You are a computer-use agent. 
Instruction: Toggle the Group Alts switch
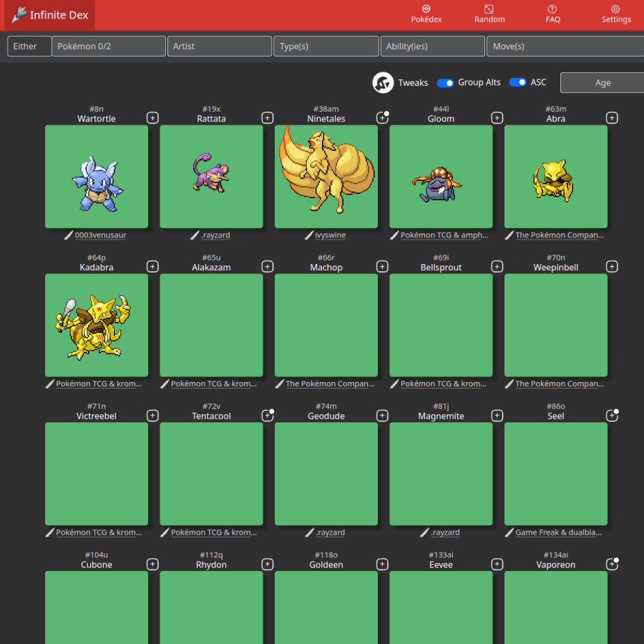tap(445, 83)
